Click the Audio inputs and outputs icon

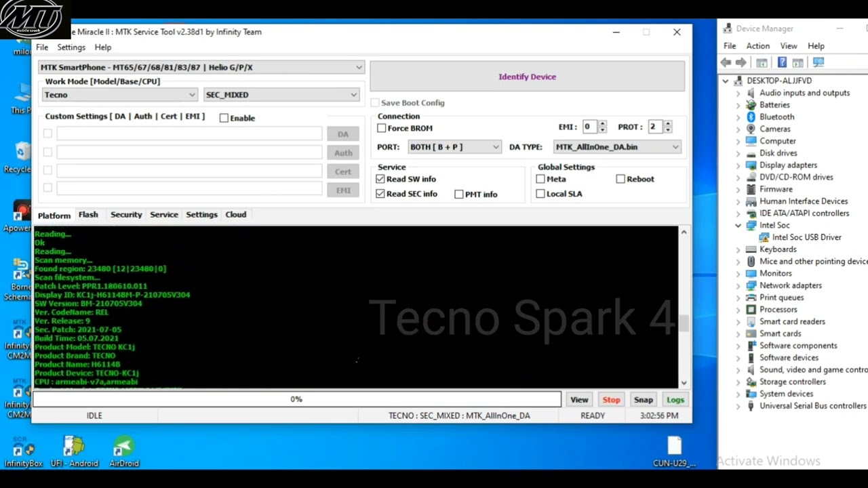click(751, 93)
